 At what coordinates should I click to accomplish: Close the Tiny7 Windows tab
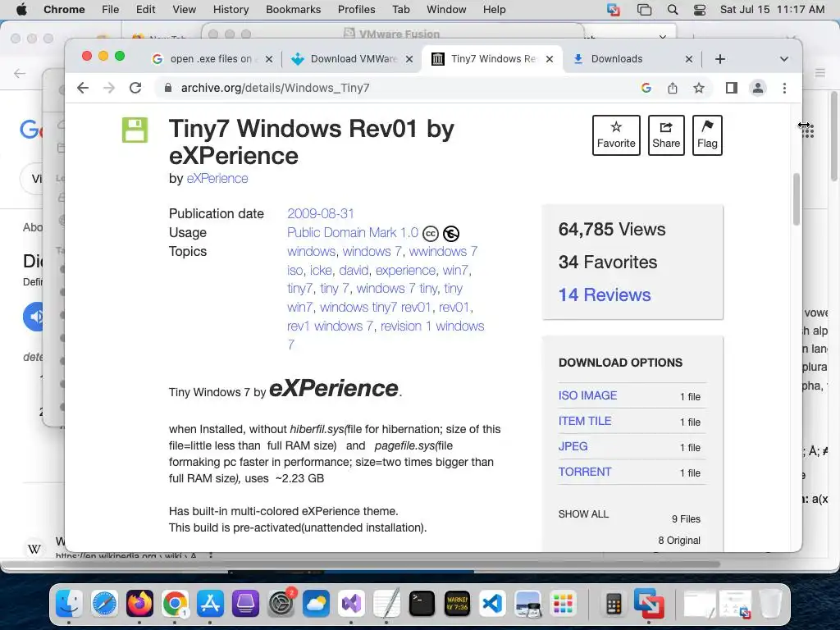tap(549, 59)
